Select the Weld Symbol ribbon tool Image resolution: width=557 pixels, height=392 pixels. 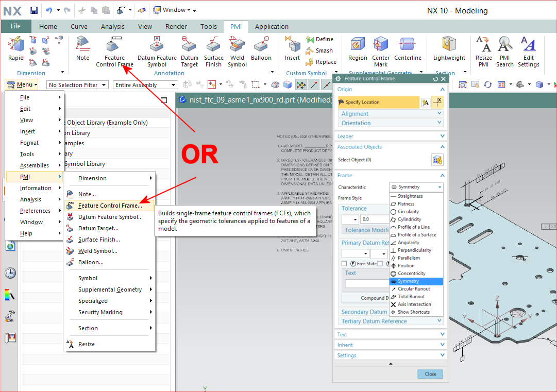237,52
